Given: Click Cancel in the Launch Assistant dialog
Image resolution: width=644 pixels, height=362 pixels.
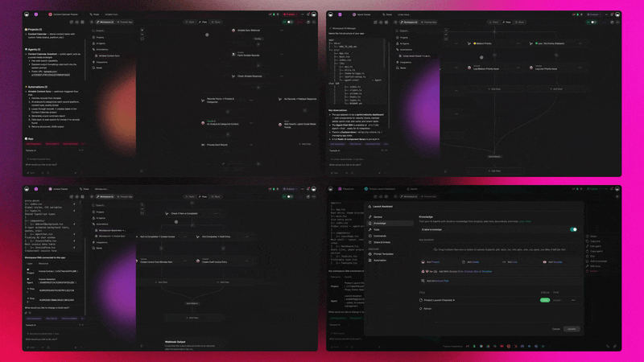Looking at the screenshot, I should [x=555, y=328].
